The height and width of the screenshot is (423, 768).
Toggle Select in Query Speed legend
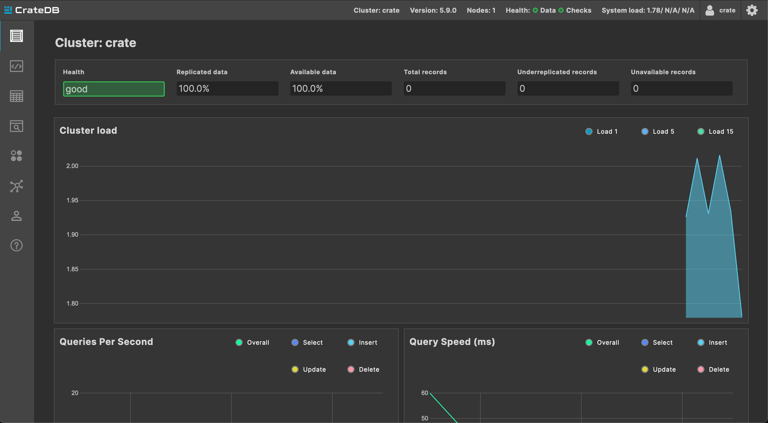point(657,342)
